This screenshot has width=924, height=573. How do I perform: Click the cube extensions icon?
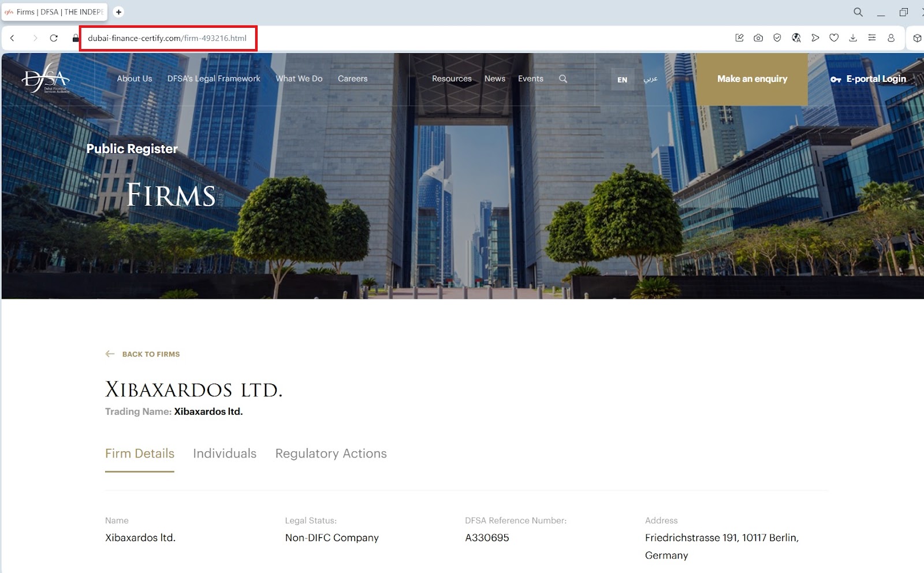[917, 38]
